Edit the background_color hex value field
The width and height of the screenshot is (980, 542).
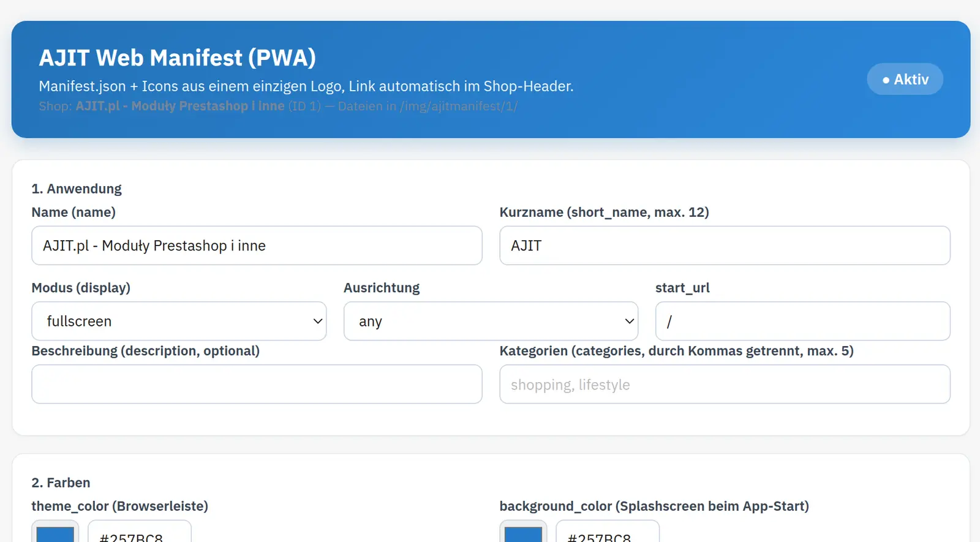[x=608, y=532]
